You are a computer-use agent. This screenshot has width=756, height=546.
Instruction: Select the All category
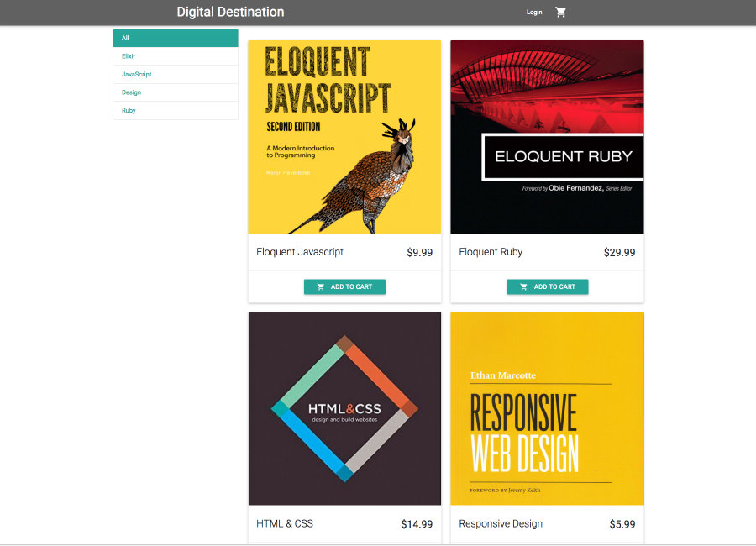[x=176, y=38]
